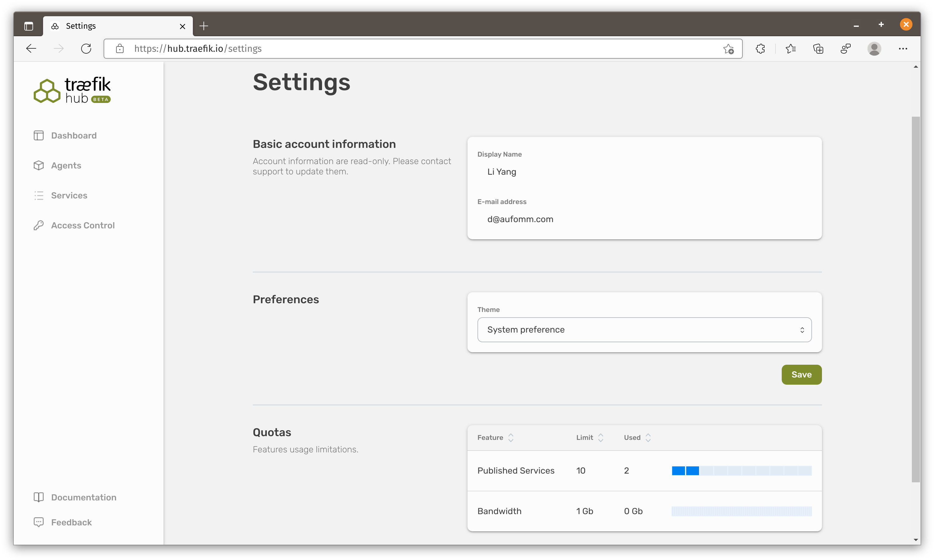The image size is (934, 560).
Task: Open the browser three-dots menu
Action: pyautogui.click(x=903, y=49)
